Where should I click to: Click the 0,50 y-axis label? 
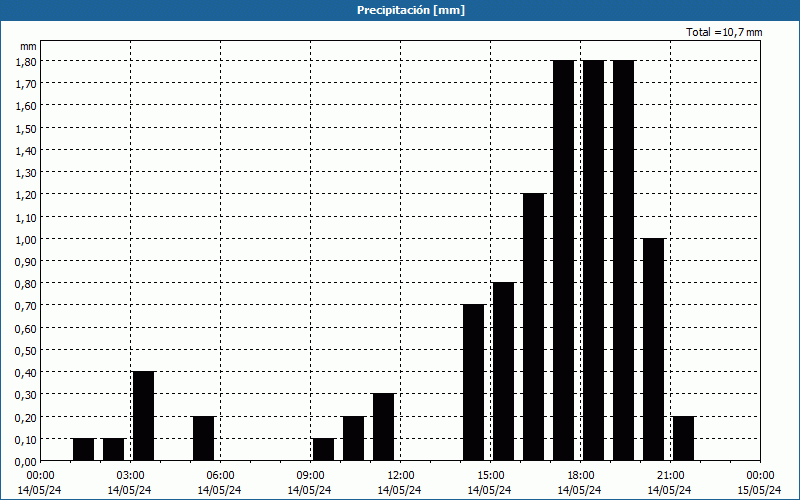pyautogui.click(x=26, y=351)
